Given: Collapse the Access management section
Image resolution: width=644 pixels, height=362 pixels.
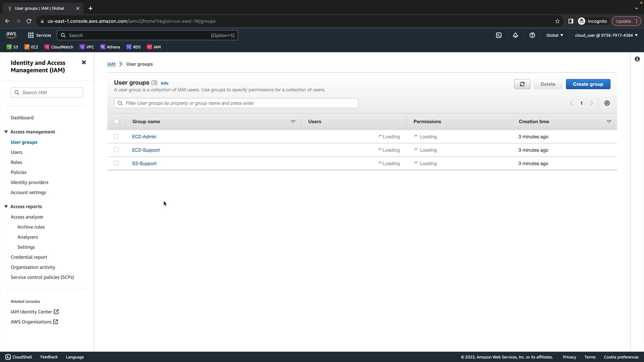Looking at the screenshot, I should [x=6, y=132].
